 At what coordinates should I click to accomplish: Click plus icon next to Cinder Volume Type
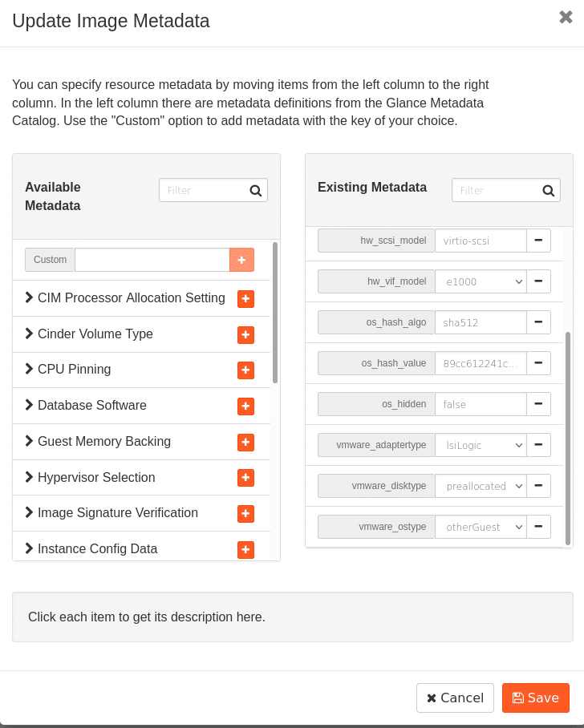point(245,334)
